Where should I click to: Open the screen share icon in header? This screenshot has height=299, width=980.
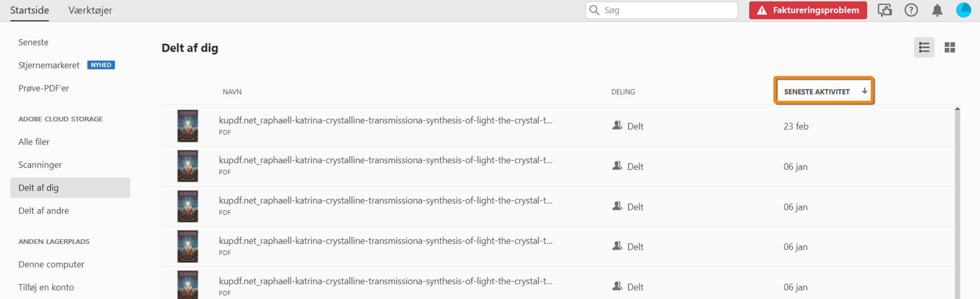885,10
